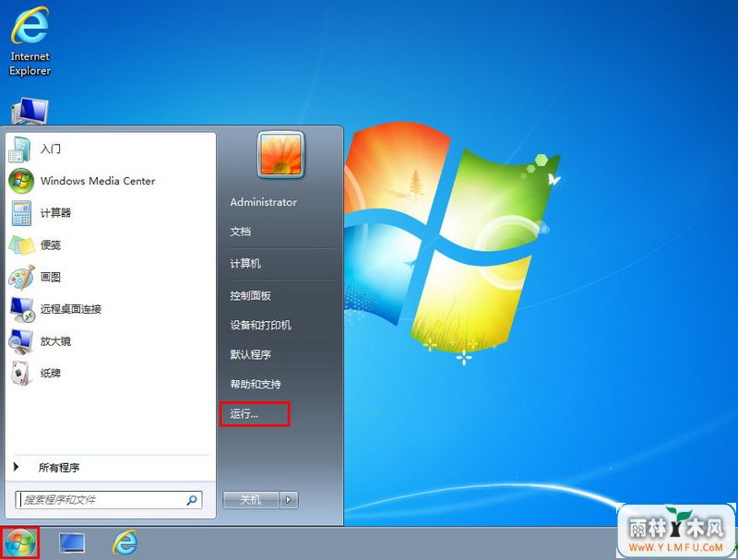Open the Administrator user folder

(263, 202)
